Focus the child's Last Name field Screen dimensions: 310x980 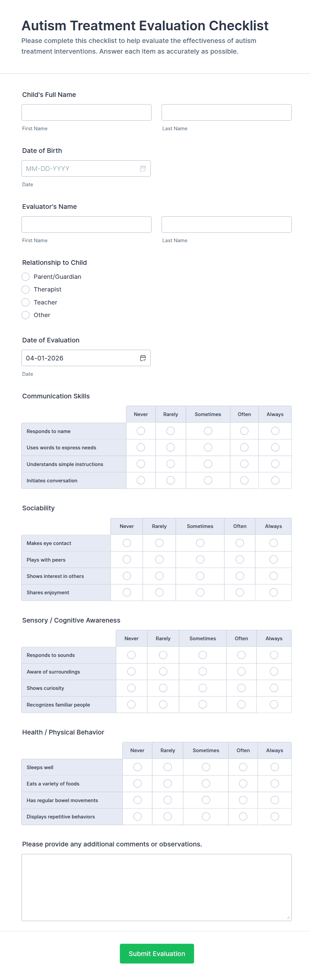[226, 113]
